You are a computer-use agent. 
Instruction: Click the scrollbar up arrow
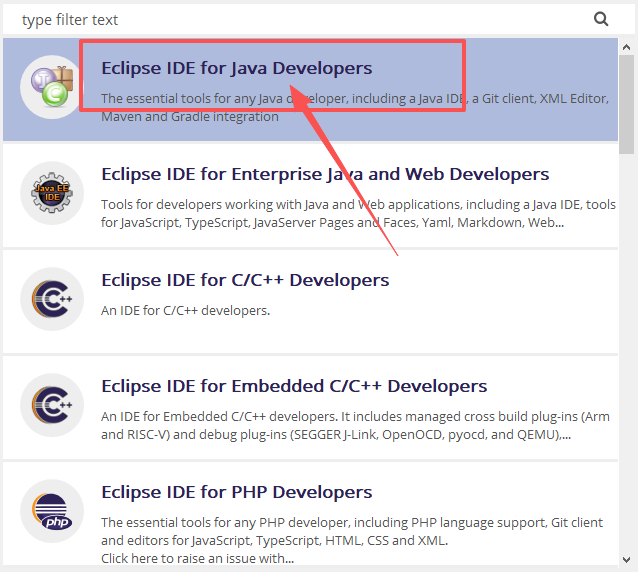[627, 47]
